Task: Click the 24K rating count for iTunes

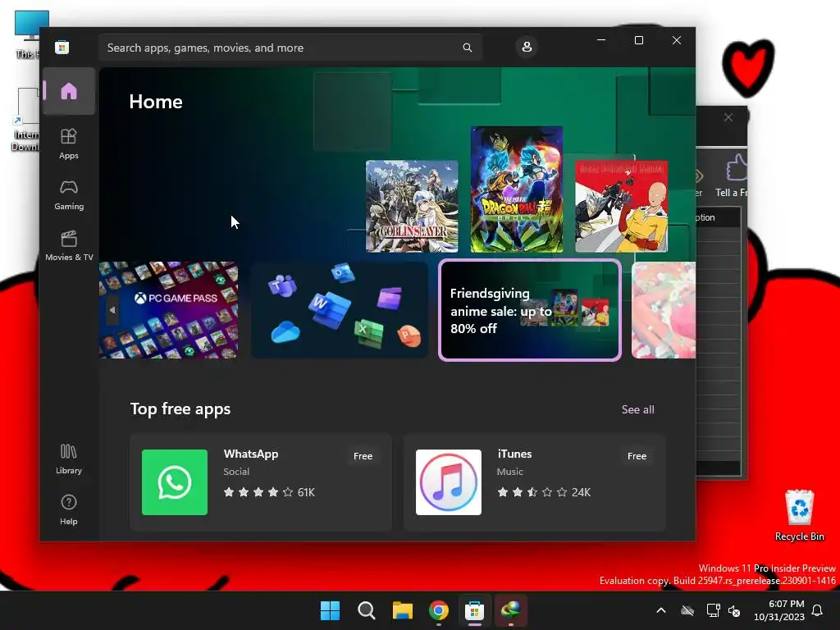Action: tap(581, 492)
